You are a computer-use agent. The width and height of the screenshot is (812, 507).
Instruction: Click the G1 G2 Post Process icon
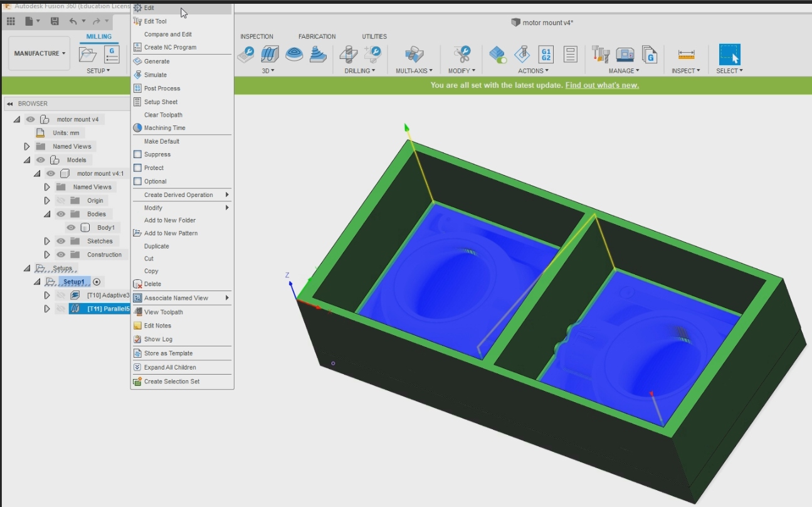pyautogui.click(x=546, y=55)
